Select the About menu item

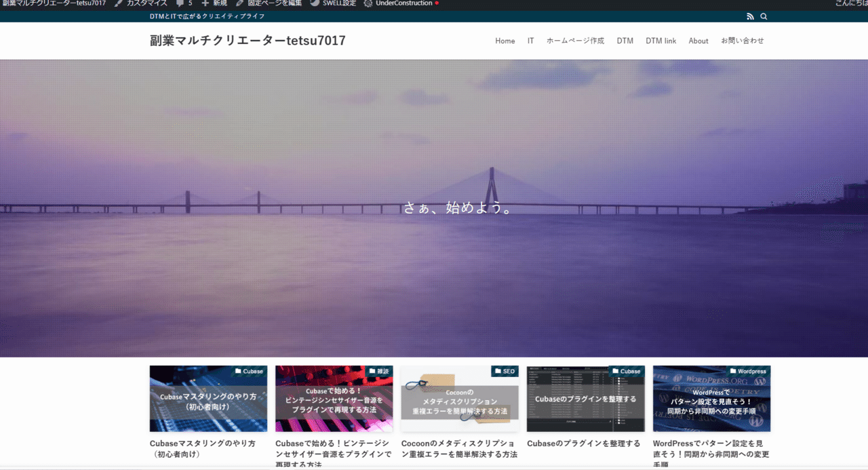pyautogui.click(x=698, y=41)
